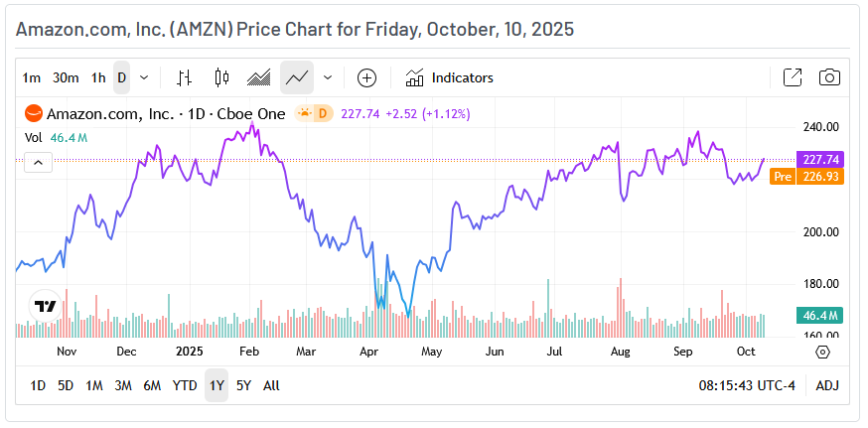
Task: Open the chart style dropdown chevron
Action: click(x=328, y=77)
